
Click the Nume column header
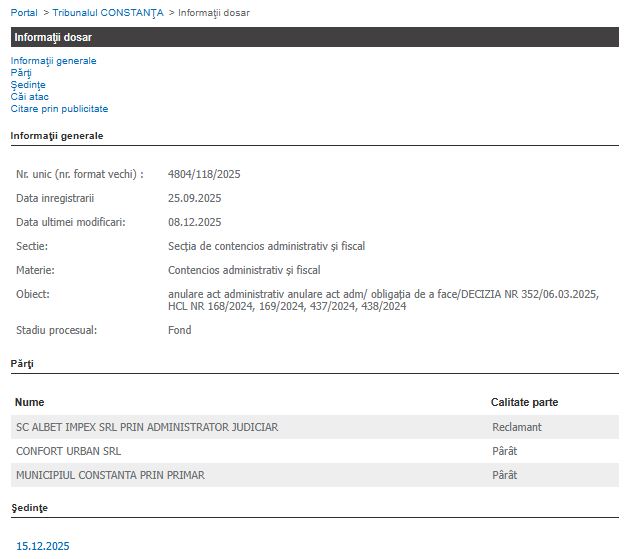[x=30, y=402]
